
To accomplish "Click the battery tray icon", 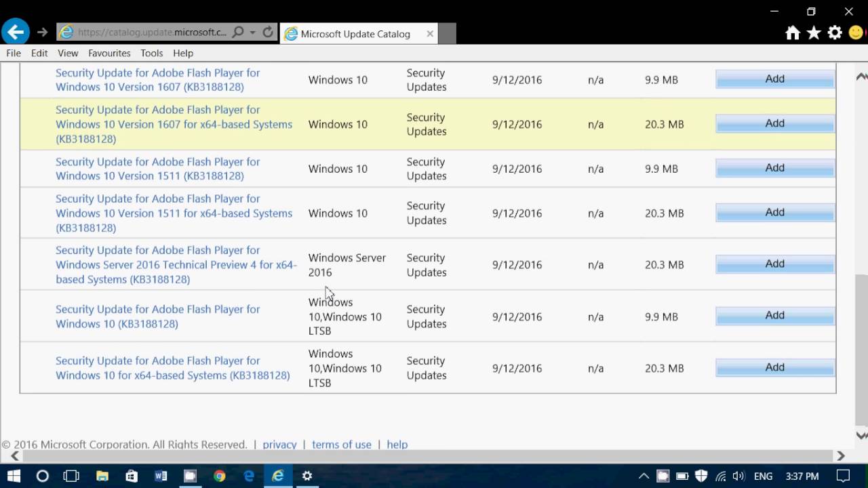I will point(683,476).
